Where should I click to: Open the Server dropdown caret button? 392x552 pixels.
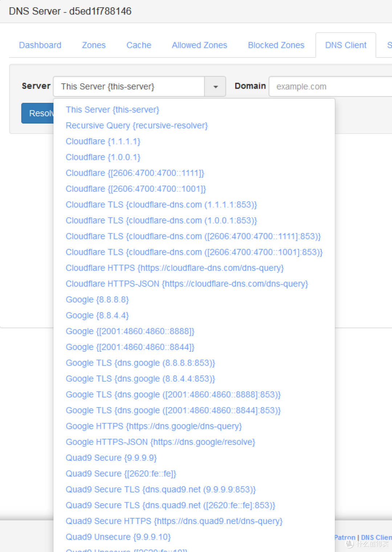pyautogui.click(x=215, y=87)
